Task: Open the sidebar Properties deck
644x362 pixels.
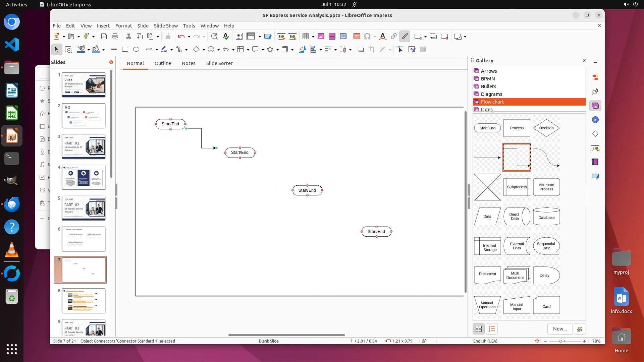Action: coord(595,78)
